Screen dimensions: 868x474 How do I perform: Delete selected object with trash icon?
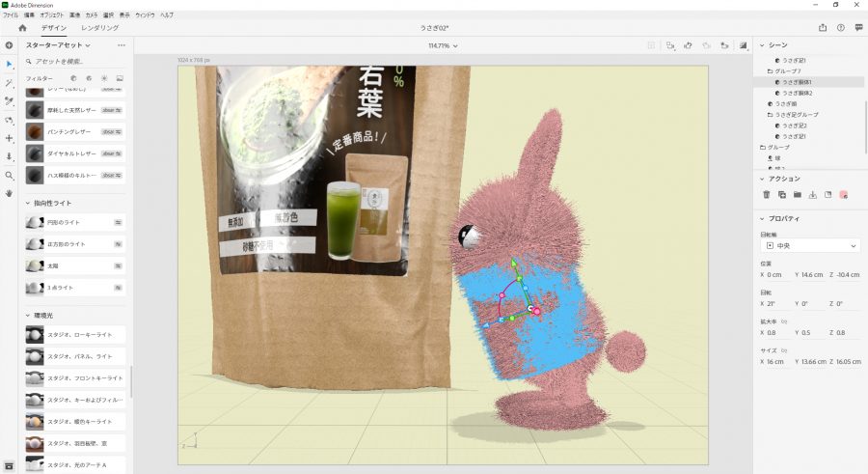pyautogui.click(x=767, y=195)
